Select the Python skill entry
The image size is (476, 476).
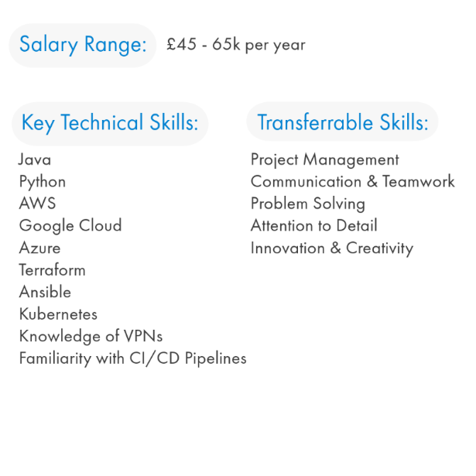pos(43,182)
